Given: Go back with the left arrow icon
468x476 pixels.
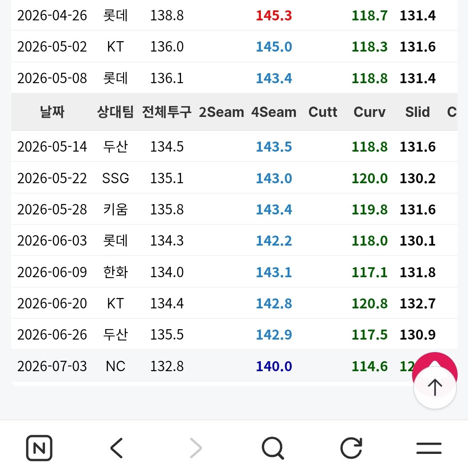Looking at the screenshot, I should (117, 448).
